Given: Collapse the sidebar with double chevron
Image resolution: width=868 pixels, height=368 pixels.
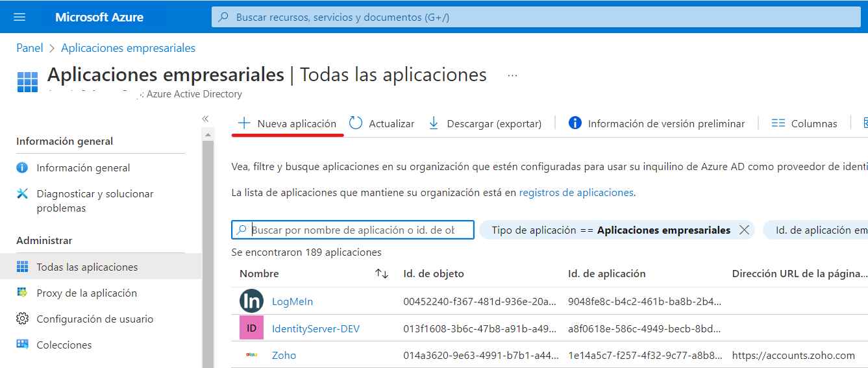Looking at the screenshot, I should pyautogui.click(x=206, y=119).
